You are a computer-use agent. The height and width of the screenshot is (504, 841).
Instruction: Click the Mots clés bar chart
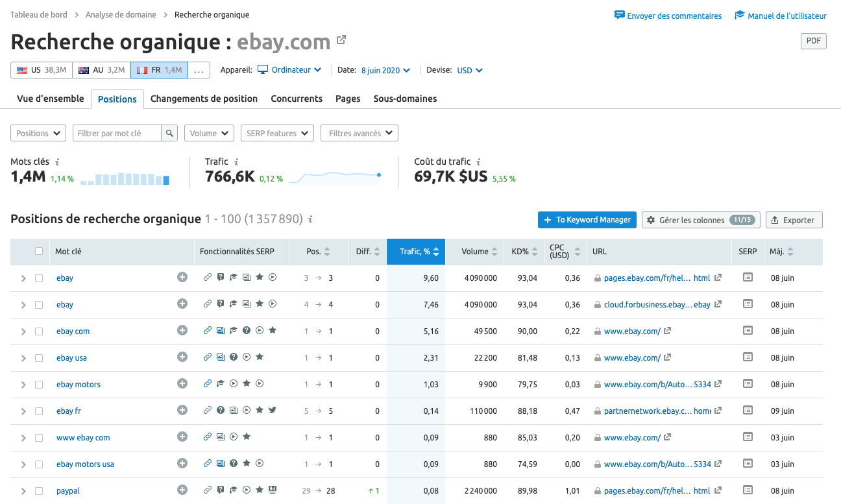pyautogui.click(x=125, y=179)
